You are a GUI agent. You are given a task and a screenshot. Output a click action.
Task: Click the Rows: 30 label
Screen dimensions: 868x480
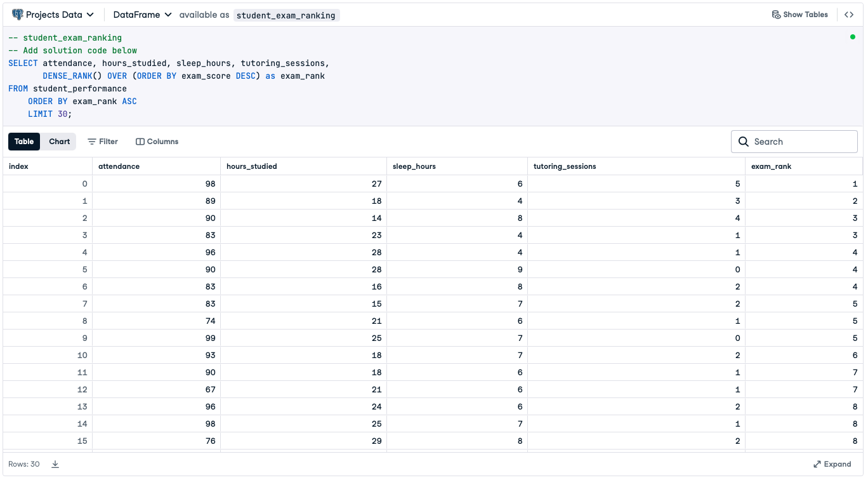(x=24, y=464)
